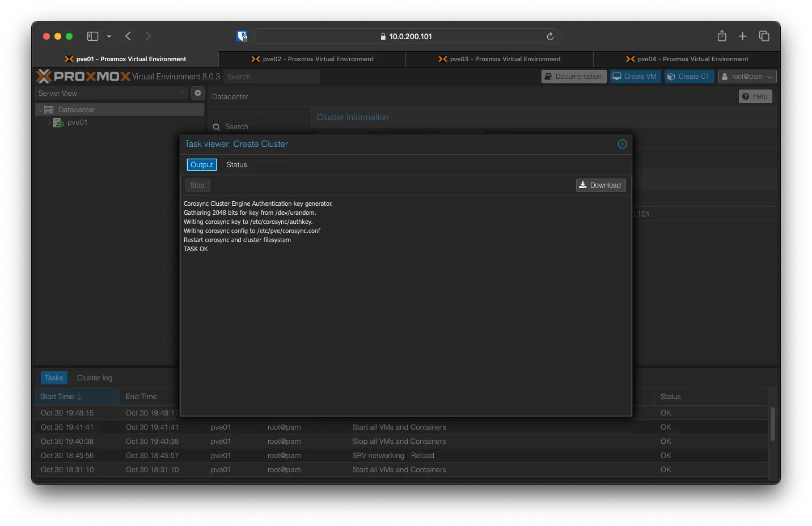Click the Cluster Information heading
The image size is (812, 526).
coord(353,117)
